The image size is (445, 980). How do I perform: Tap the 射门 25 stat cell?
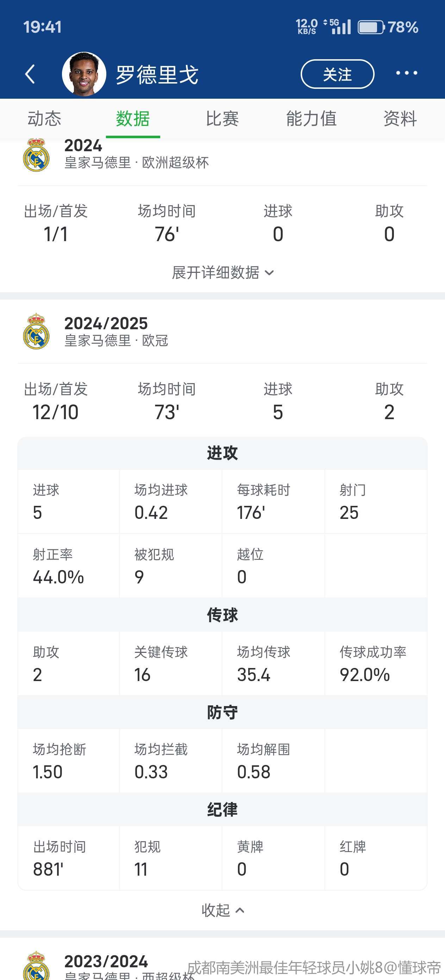click(x=375, y=501)
